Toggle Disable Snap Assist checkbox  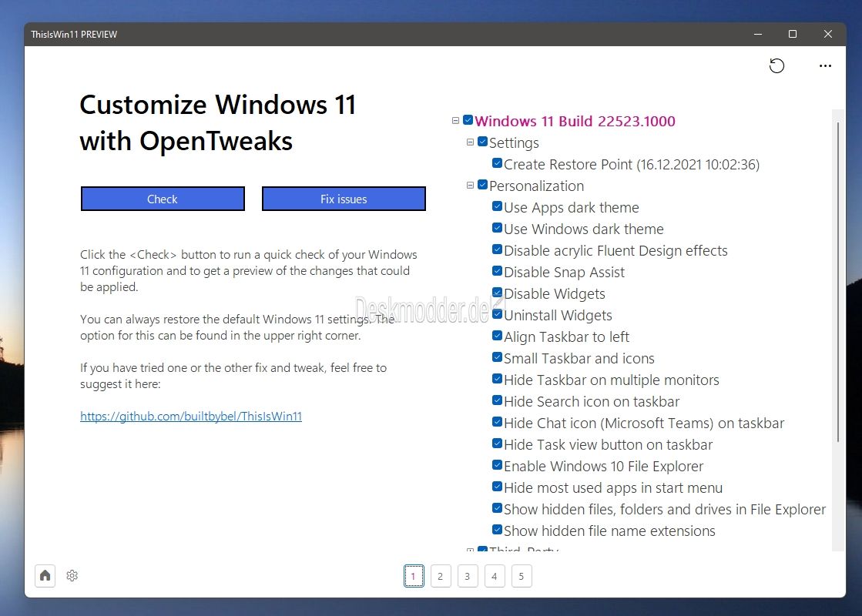(x=497, y=271)
